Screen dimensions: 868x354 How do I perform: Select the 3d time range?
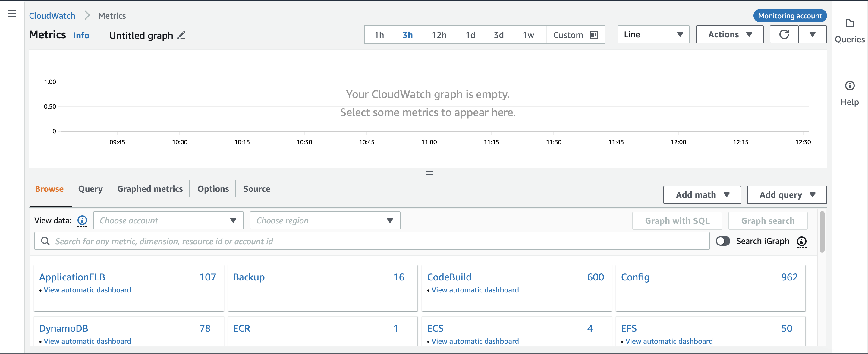pos(499,35)
